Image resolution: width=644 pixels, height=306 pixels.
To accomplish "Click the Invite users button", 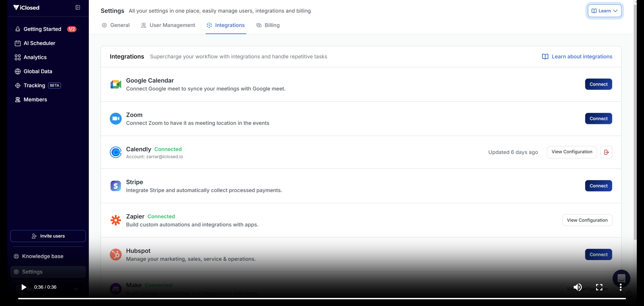I will (x=48, y=236).
